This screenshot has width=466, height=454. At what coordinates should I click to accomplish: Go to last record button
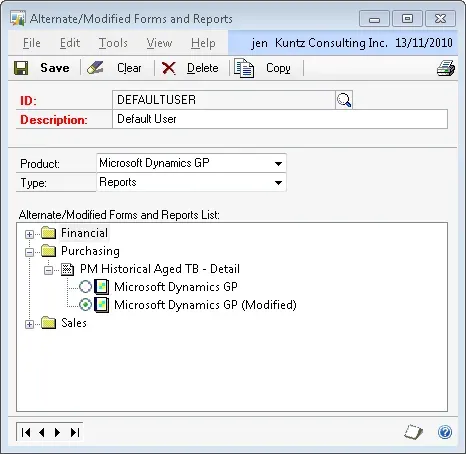75,432
